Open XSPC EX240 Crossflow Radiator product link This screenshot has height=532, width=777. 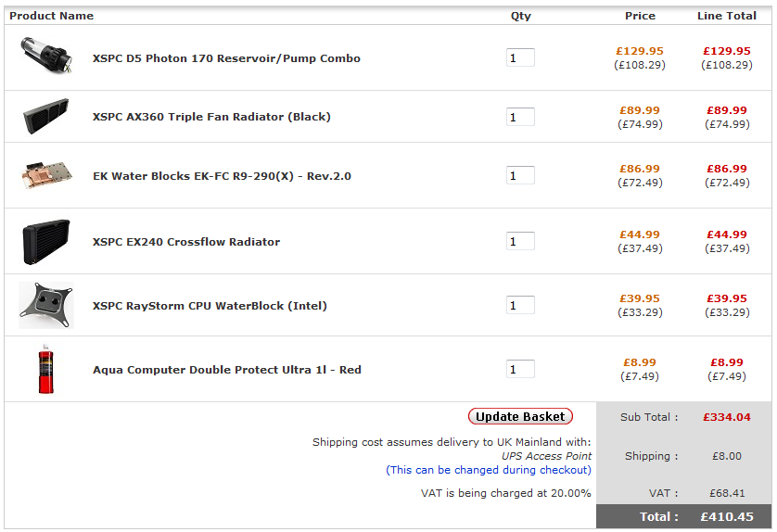(x=186, y=242)
